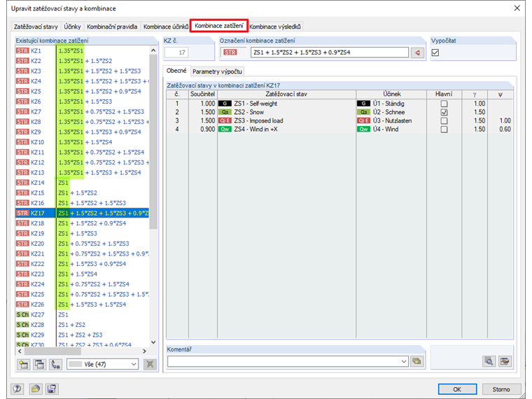Select combination KZ20 in the list
Screen dimensions: 532x399
click(x=82, y=244)
